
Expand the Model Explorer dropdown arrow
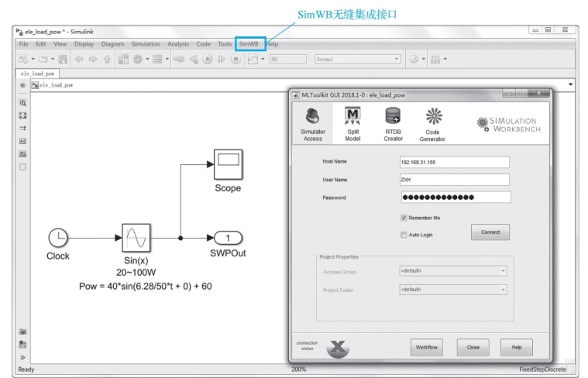point(167,59)
